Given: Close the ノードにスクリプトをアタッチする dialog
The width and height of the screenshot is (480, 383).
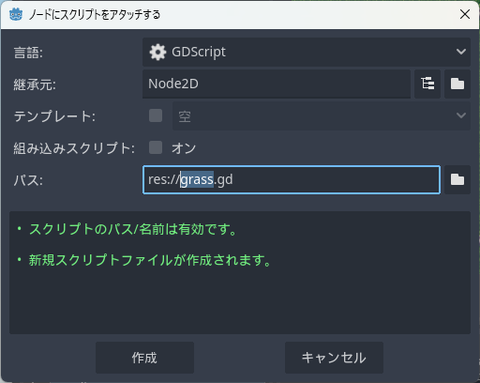Looking at the screenshot, I should (465, 14).
